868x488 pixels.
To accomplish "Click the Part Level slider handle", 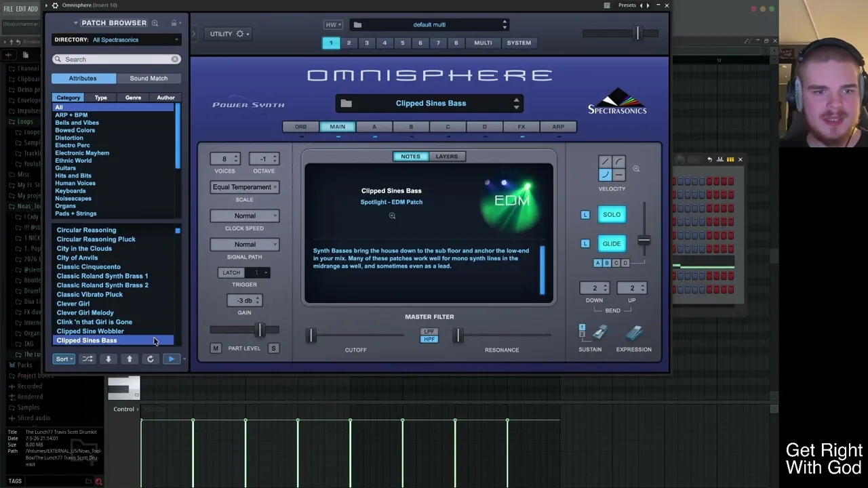I will (259, 330).
